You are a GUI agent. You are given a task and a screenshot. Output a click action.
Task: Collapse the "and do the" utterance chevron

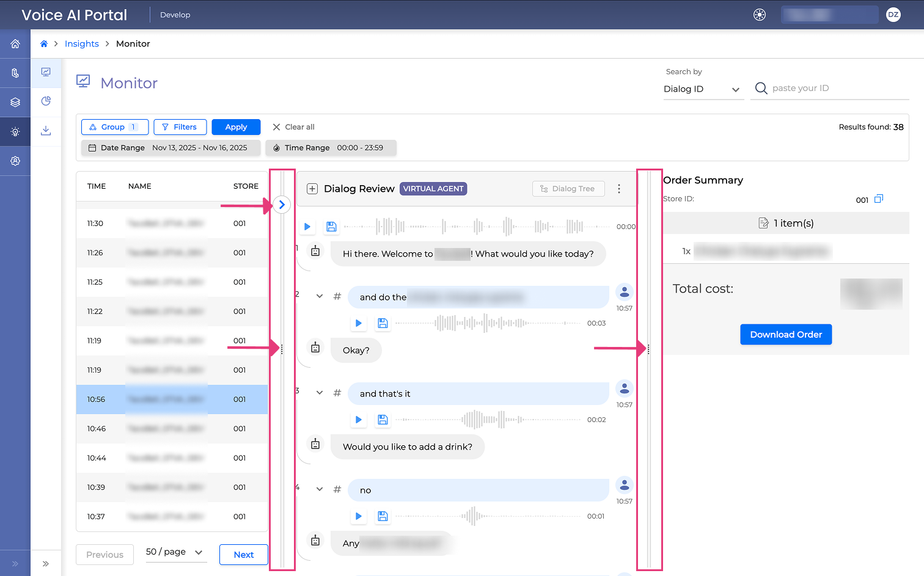pos(320,296)
